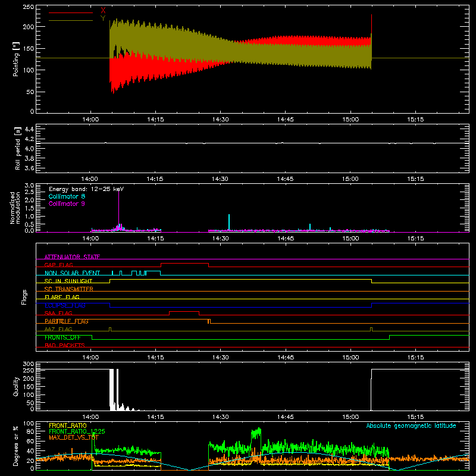Click the raised segment of the GAP_FLAG trace

click(184, 264)
